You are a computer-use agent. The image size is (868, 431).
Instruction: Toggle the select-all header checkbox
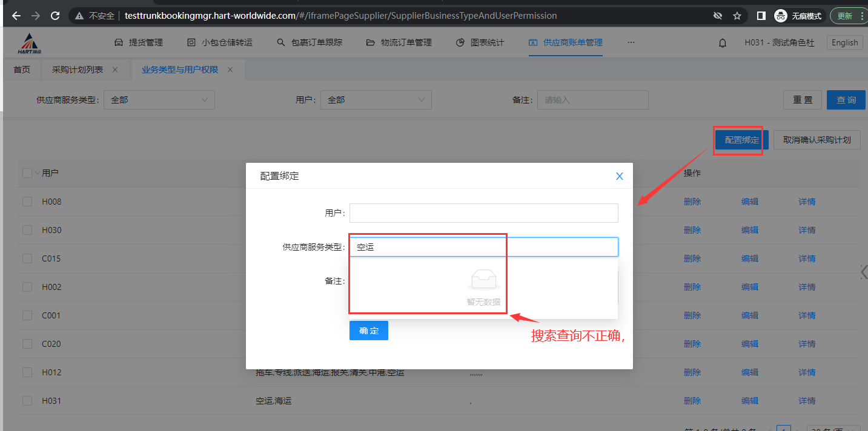[27, 173]
